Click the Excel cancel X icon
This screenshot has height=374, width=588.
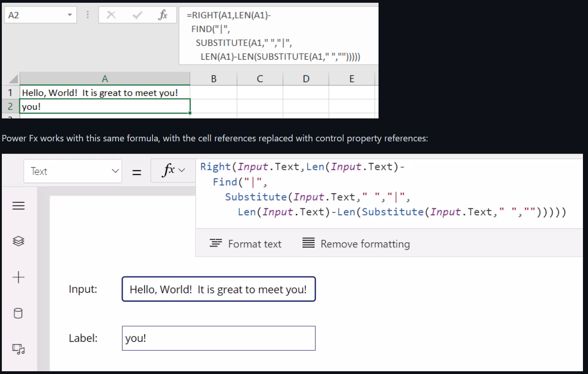[x=111, y=15]
